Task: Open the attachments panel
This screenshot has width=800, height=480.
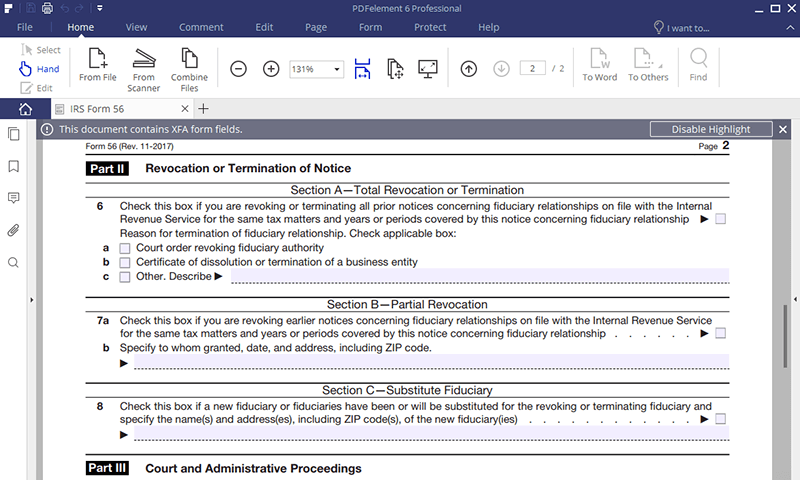Action: [14, 230]
